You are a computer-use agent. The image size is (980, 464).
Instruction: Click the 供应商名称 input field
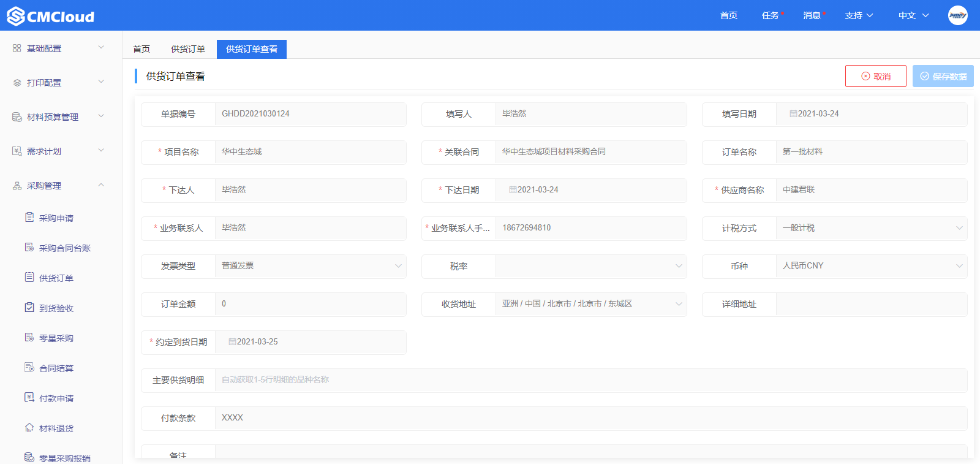coord(872,190)
